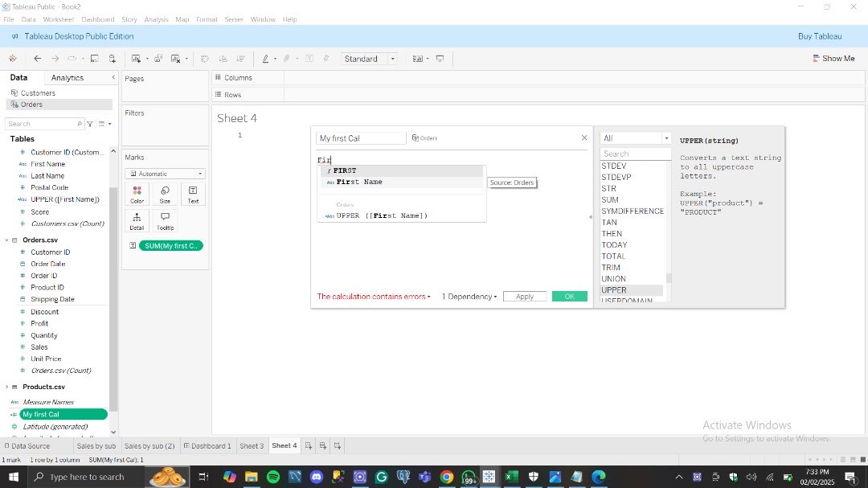Open the Worksheet menu
The width and height of the screenshot is (868, 488).
pos(58,18)
